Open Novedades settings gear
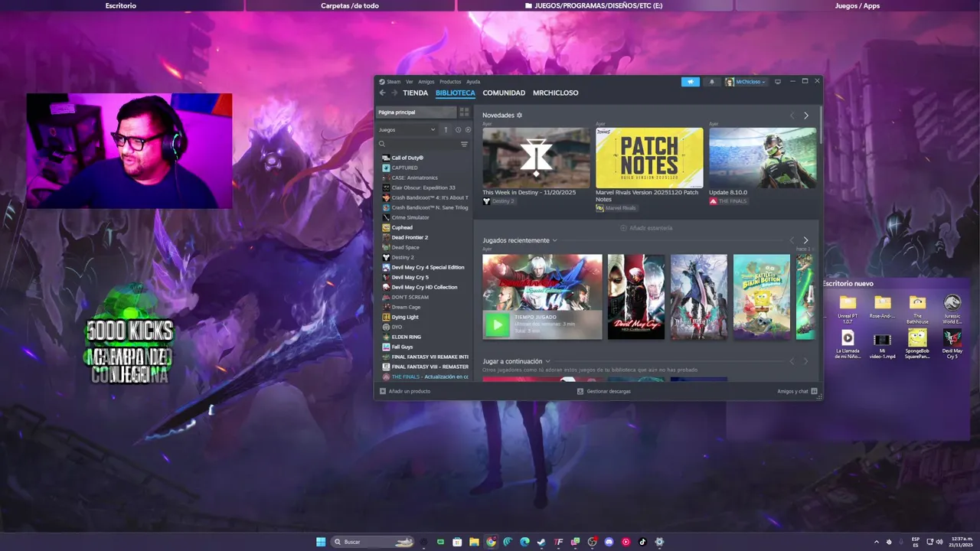Viewport: 980px width, 551px height. coord(519,116)
